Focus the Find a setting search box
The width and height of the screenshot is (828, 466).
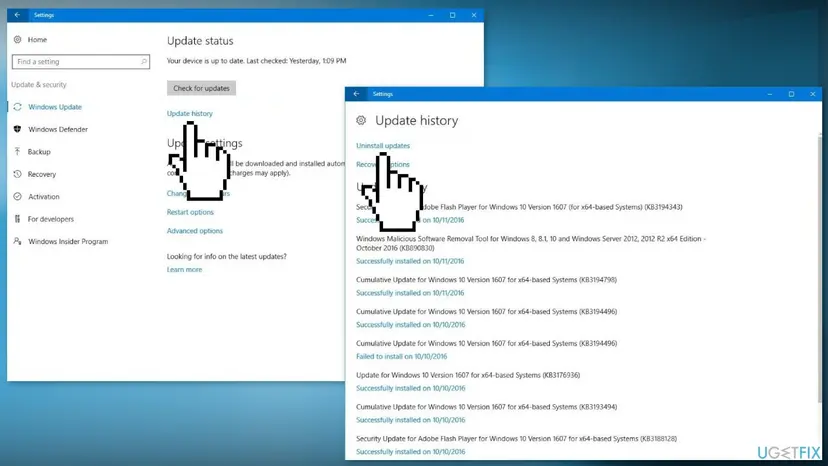tap(81, 62)
